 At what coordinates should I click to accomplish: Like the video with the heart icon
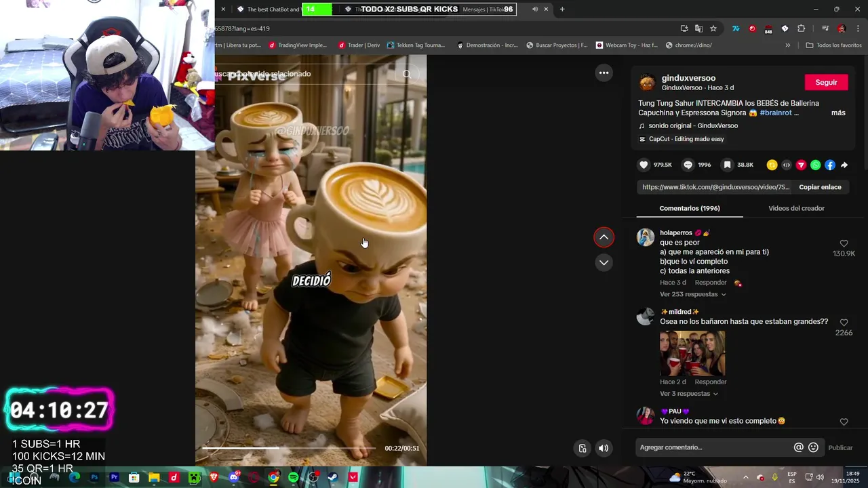click(x=644, y=165)
